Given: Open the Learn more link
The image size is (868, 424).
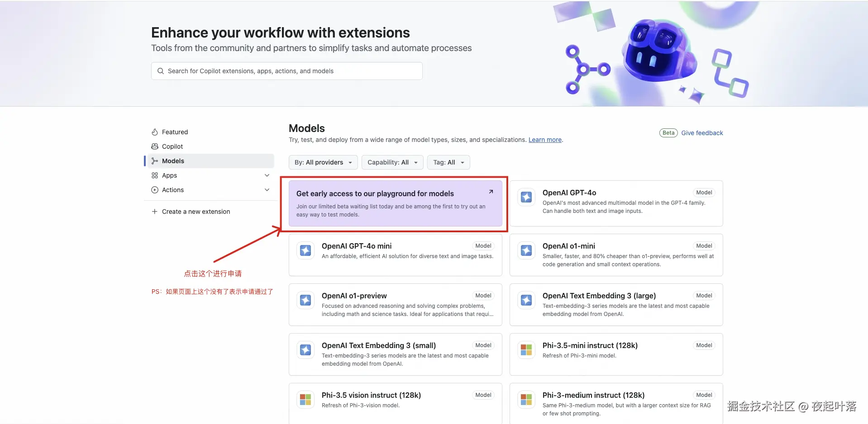Looking at the screenshot, I should tap(545, 140).
